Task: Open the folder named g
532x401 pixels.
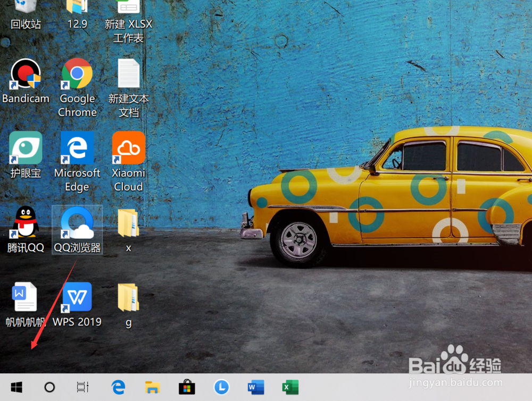Action: pyautogui.click(x=128, y=298)
